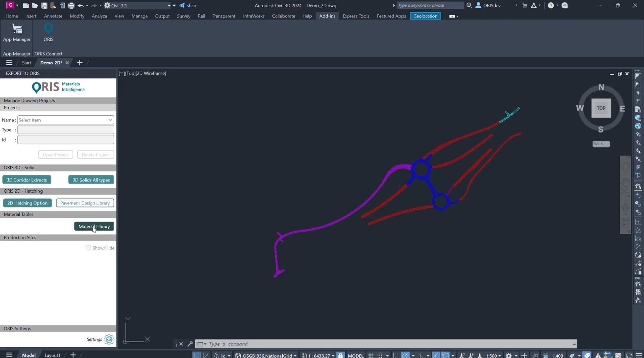
Task: Toggle polar tracking in status bar
Action: [x=405, y=355]
